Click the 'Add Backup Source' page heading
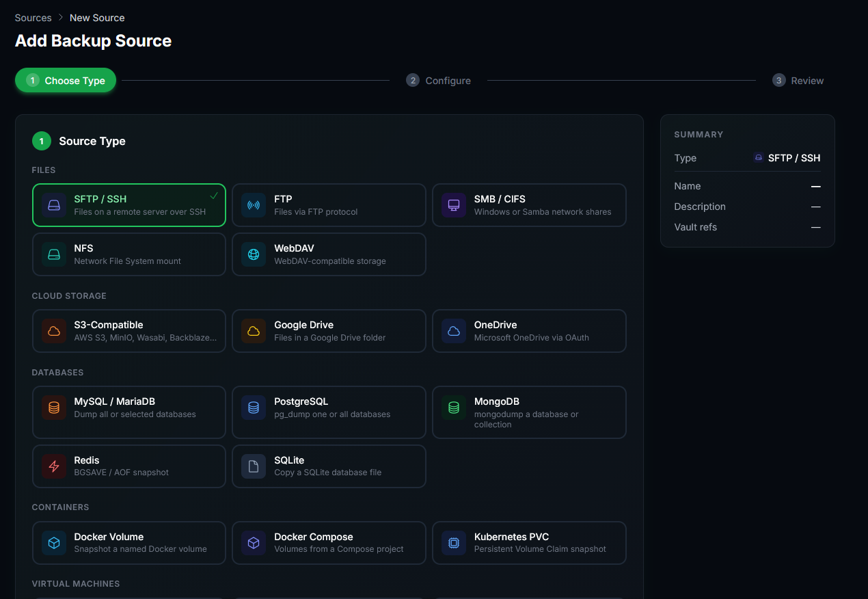 pyautogui.click(x=93, y=41)
